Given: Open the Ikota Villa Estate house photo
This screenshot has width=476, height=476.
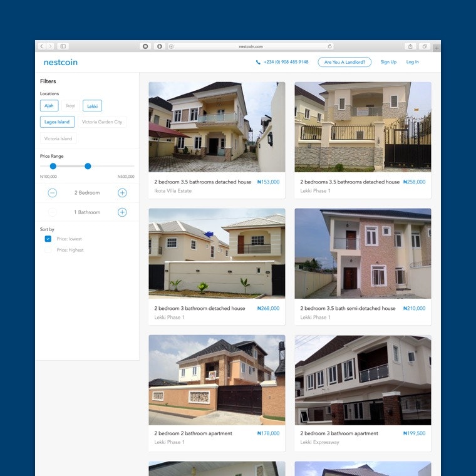Looking at the screenshot, I should coord(217,127).
